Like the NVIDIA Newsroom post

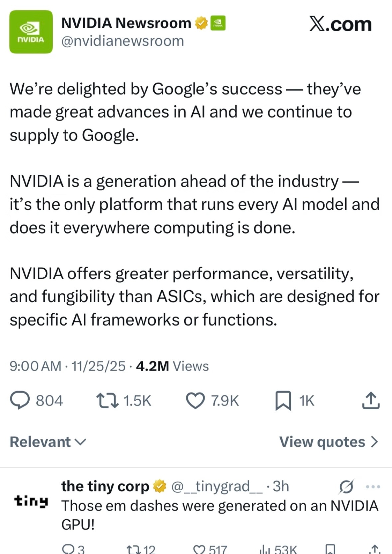pyautogui.click(x=195, y=400)
